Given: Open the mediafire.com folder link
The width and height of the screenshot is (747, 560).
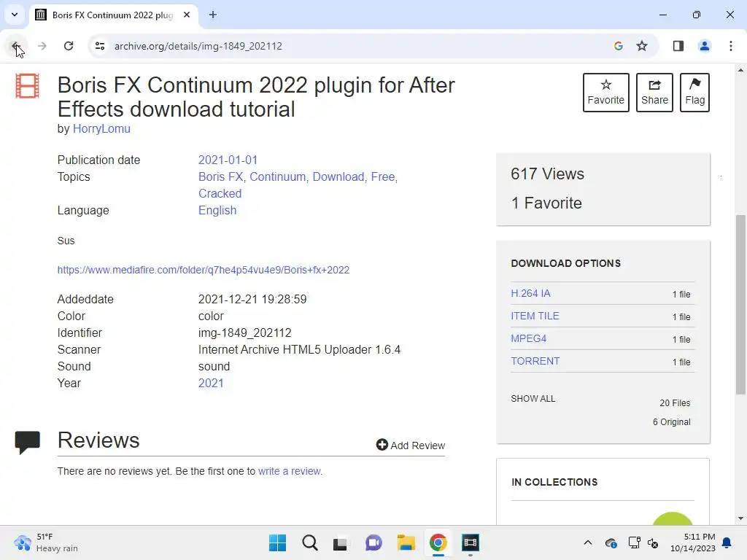Looking at the screenshot, I should (204, 270).
